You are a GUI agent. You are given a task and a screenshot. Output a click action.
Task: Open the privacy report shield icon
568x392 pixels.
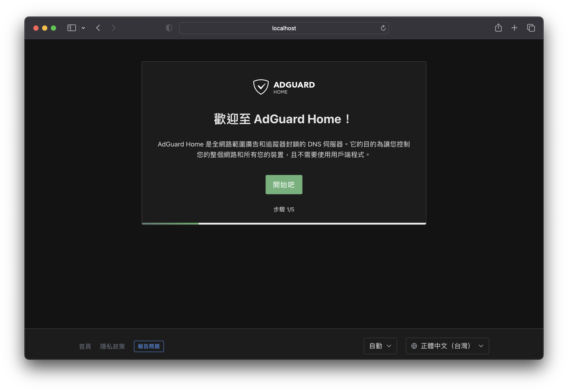click(169, 28)
